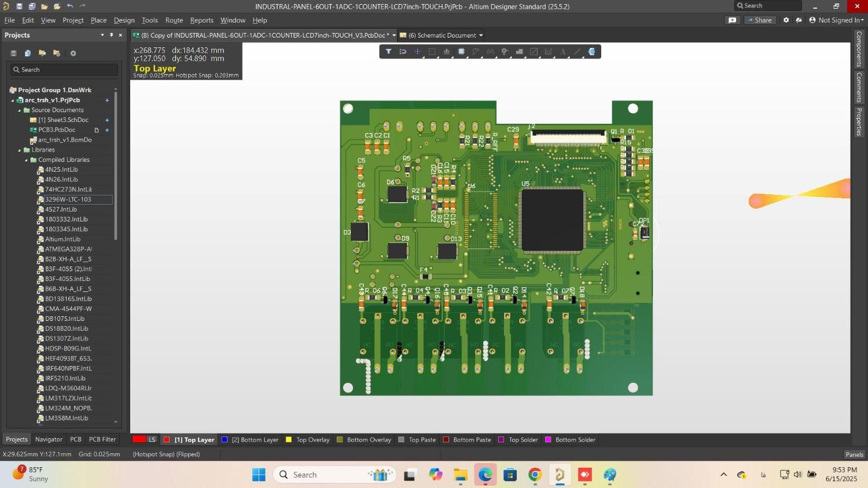This screenshot has height=488, width=868.
Task: Collapse the arc_trsh_v1.PrjPcb project node
Action: tap(13, 100)
